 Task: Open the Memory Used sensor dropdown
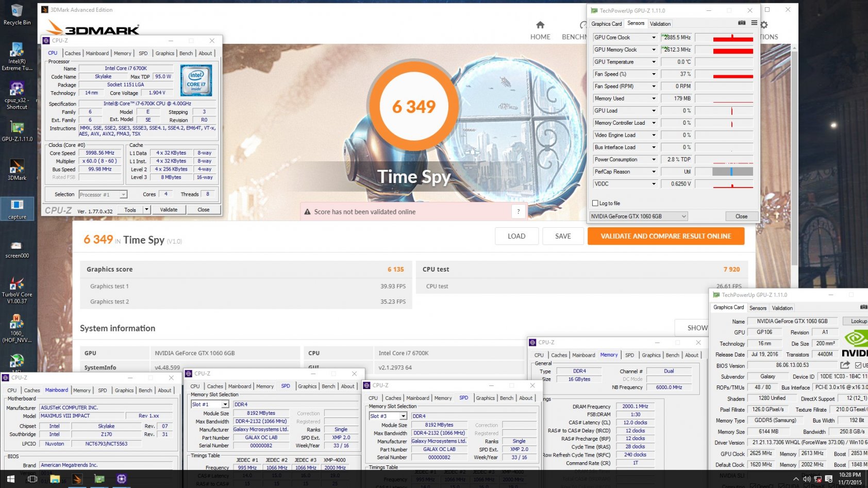click(654, 98)
